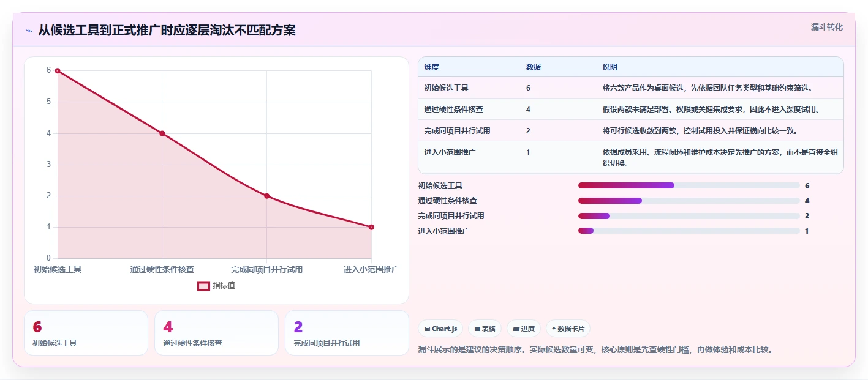Select the 进度 tag chip

524,329
